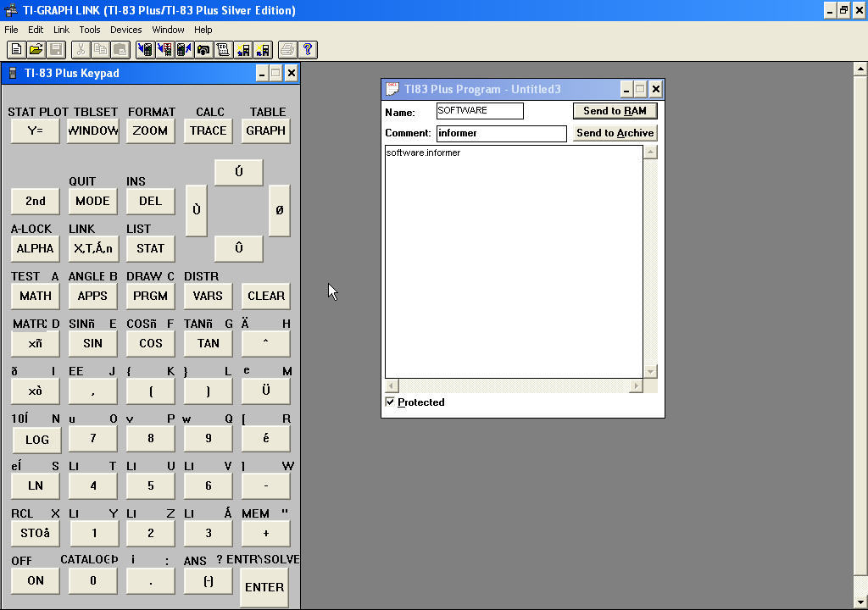Click the COS keypad button
Screen dimensions: 868x610
pyautogui.click(x=151, y=344)
